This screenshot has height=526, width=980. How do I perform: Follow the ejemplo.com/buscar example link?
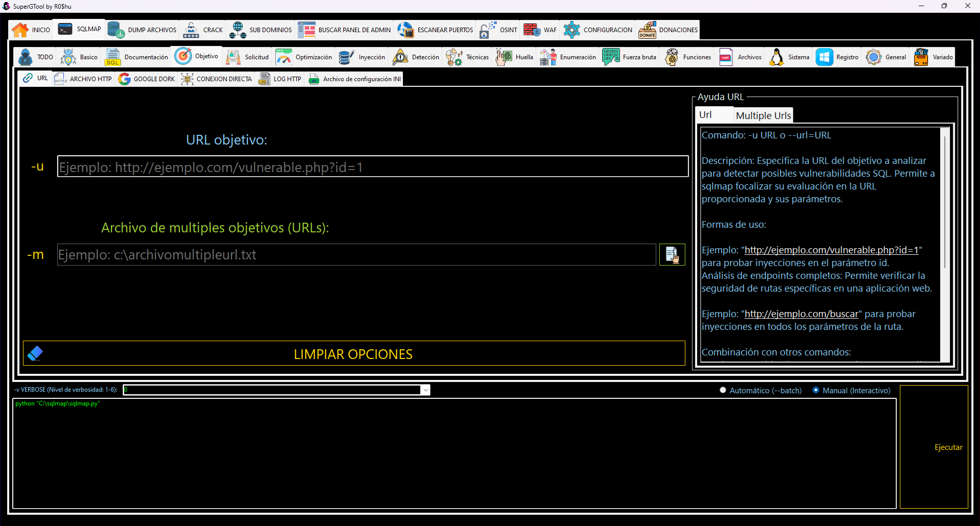tap(801, 314)
